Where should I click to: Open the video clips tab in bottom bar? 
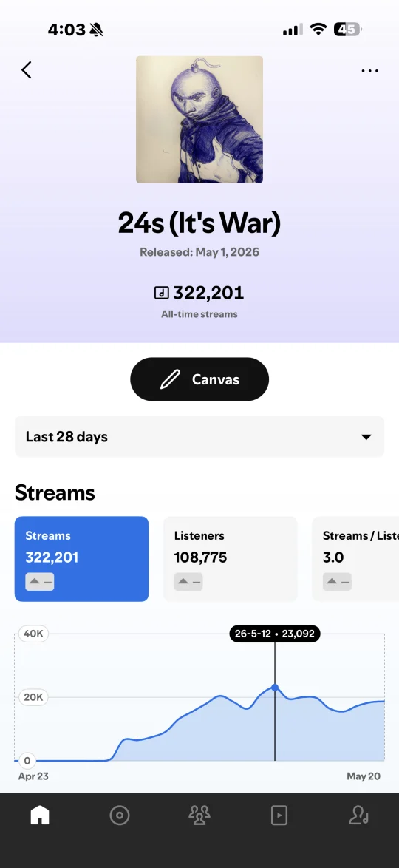click(x=279, y=816)
